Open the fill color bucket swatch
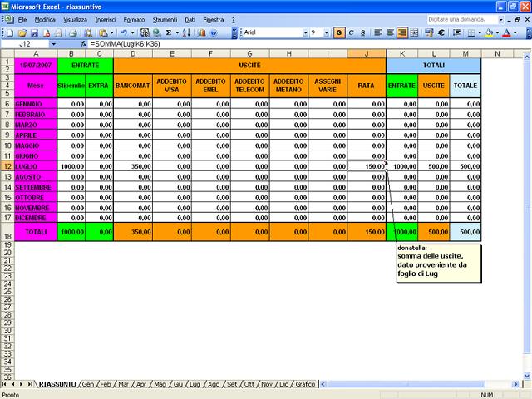532x399 pixels. click(x=489, y=32)
